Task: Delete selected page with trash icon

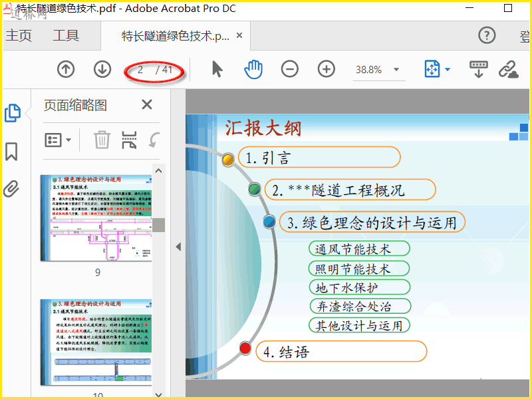Action: pyautogui.click(x=102, y=140)
